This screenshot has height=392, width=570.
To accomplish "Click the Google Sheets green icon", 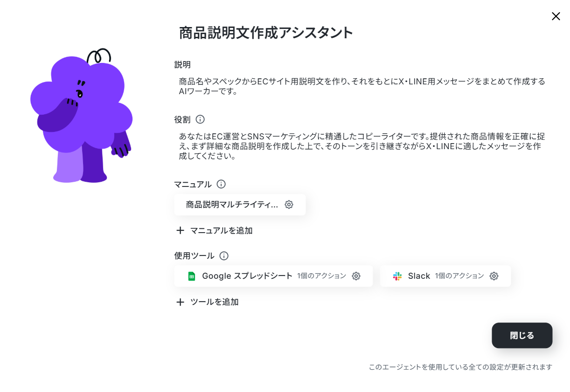I will (x=191, y=276).
